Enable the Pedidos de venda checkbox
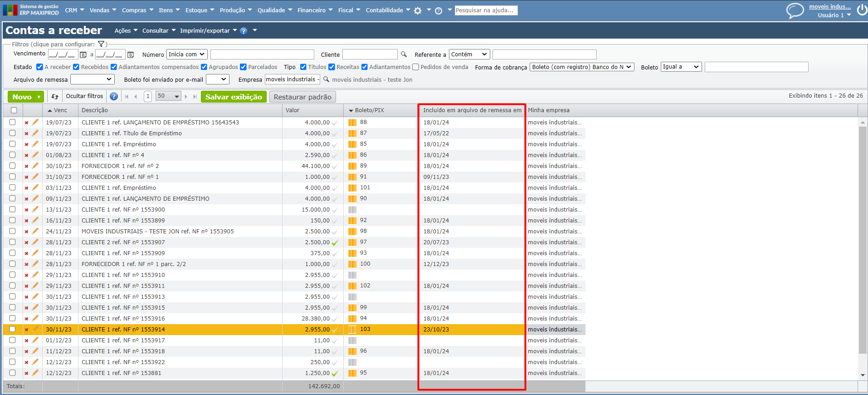Screen dimensions: 868x395 coord(415,67)
